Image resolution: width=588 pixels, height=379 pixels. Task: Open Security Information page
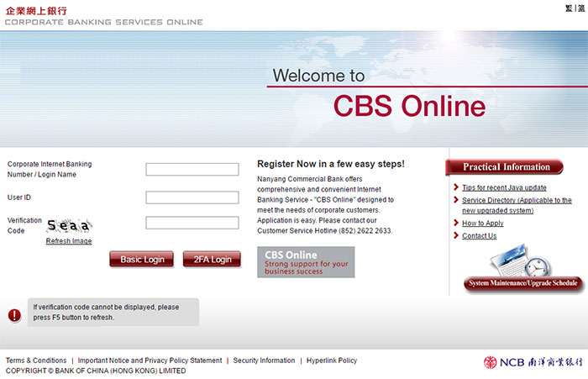coord(264,361)
